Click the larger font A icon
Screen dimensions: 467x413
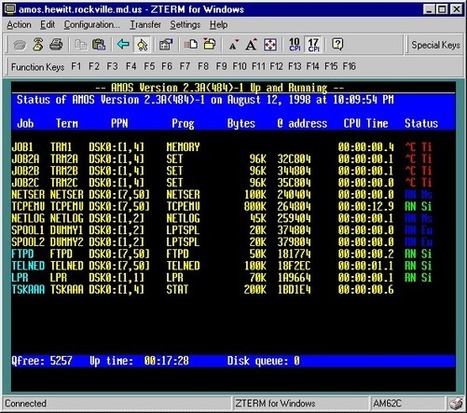251,44
